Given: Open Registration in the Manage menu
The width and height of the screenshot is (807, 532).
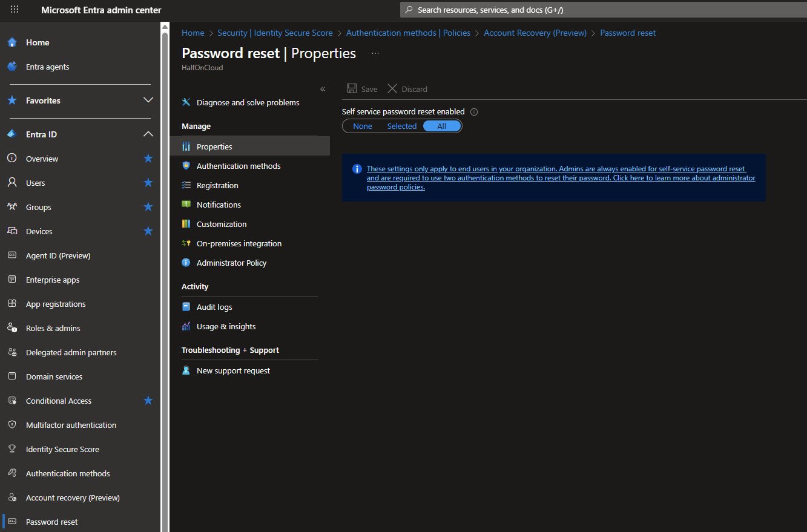Looking at the screenshot, I should click(x=217, y=185).
